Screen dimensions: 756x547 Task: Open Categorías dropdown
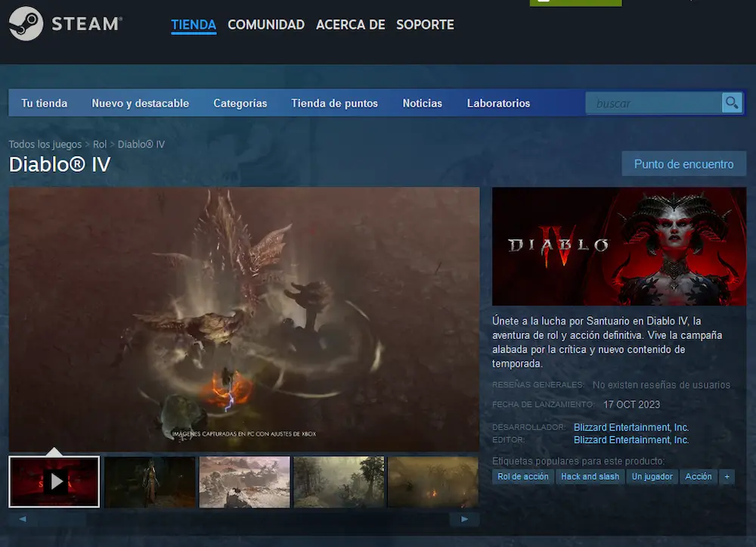click(x=240, y=103)
